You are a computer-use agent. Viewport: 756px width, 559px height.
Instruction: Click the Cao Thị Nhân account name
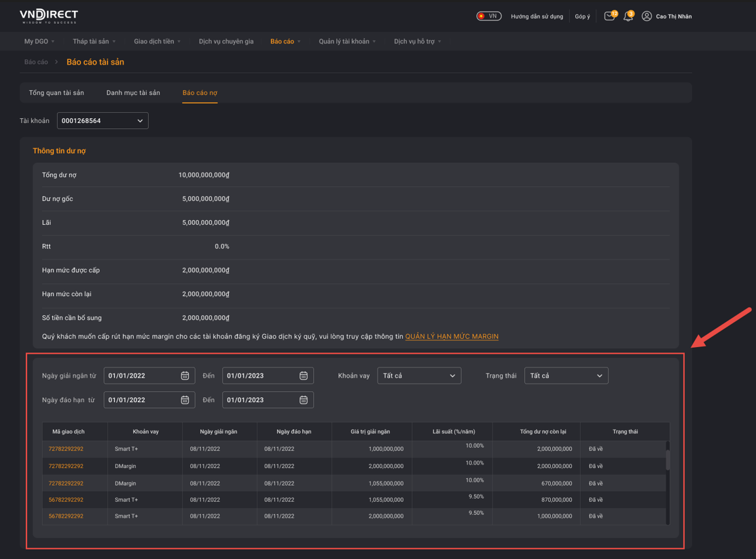pyautogui.click(x=674, y=16)
